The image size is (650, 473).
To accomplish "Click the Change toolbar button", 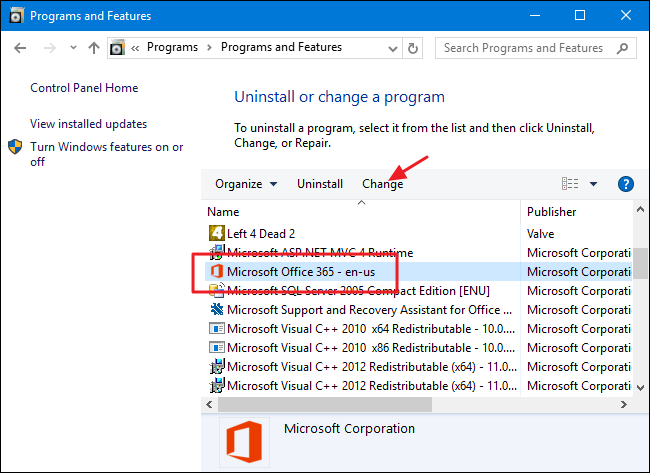I will (x=382, y=184).
